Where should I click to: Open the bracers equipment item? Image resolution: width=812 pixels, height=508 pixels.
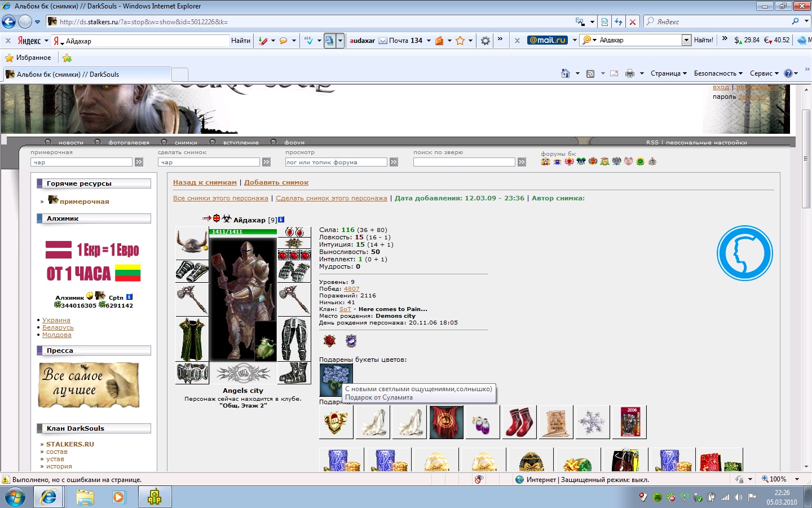(x=192, y=271)
